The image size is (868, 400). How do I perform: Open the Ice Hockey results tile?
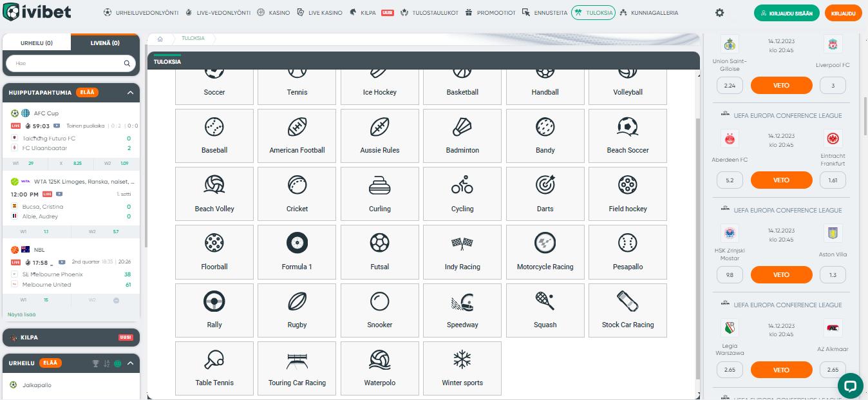[380, 87]
